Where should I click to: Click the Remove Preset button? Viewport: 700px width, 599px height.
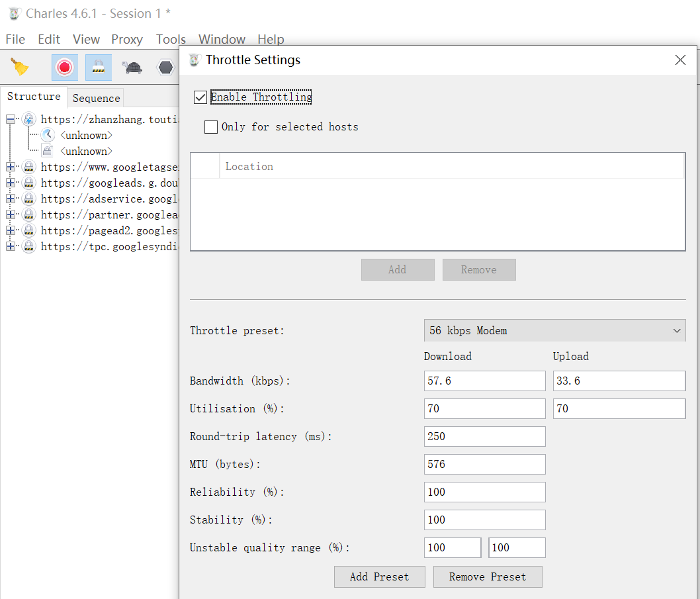point(488,576)
